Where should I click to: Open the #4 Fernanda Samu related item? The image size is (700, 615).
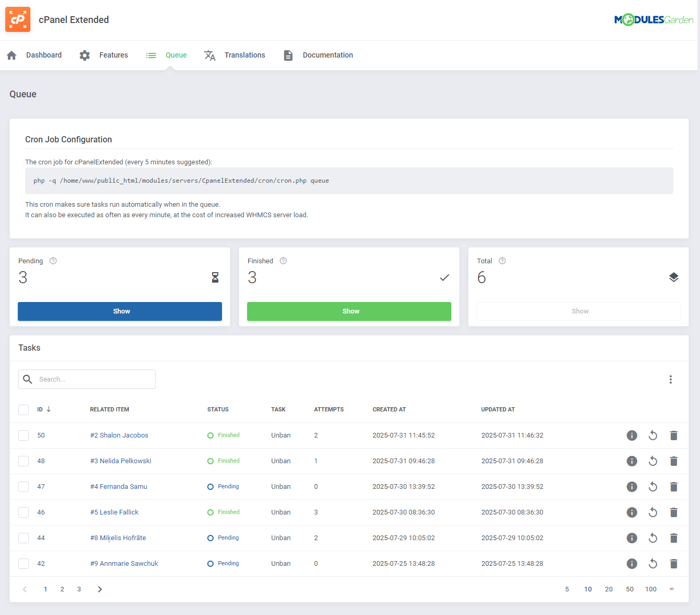tap(119, 486)
